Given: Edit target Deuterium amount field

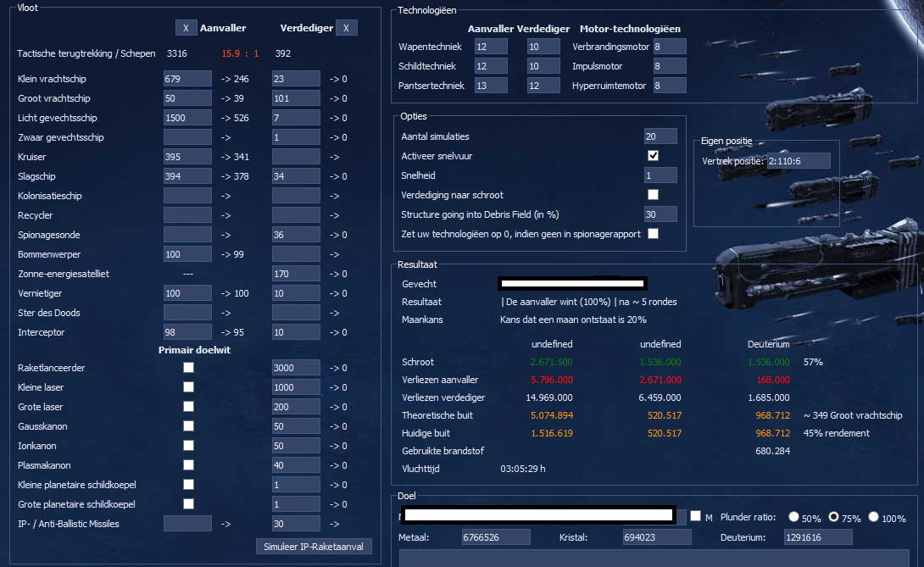Looking at the screenshot, I should click(818, 537).
